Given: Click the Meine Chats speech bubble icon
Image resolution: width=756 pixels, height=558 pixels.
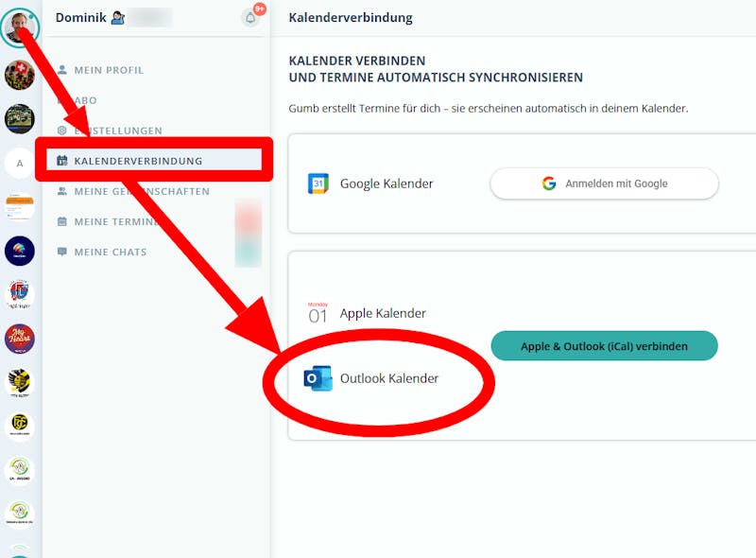Looking at the screenshot, I should click(62, 252).
